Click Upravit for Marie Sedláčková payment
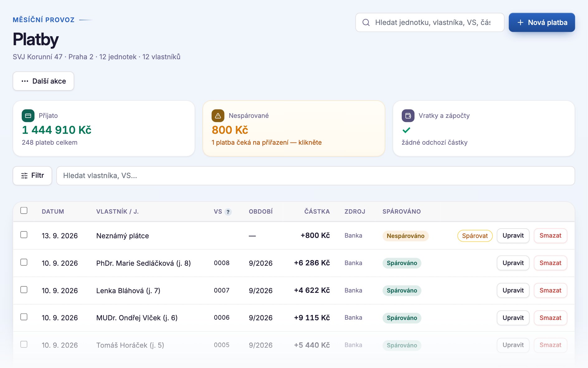588x368 pixels. click(x=513, y=263)
